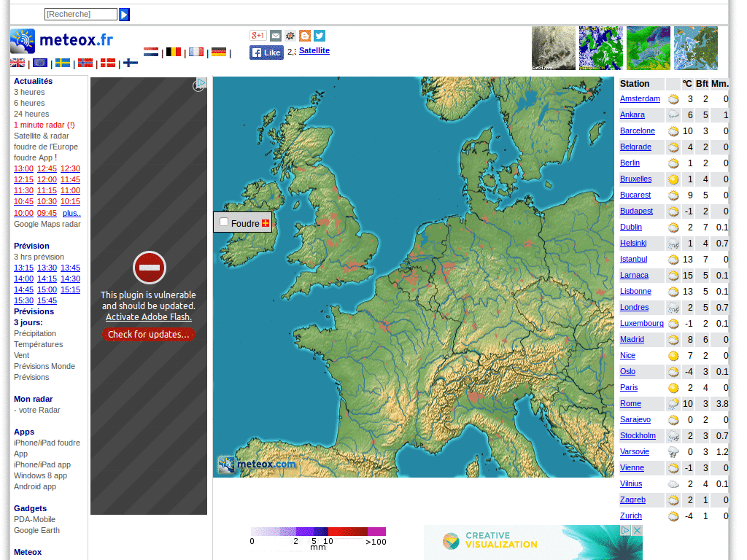This screenshot has height=560, width=747.
Task: Click Amsterdam's weather icon
Action: [673, 99]
